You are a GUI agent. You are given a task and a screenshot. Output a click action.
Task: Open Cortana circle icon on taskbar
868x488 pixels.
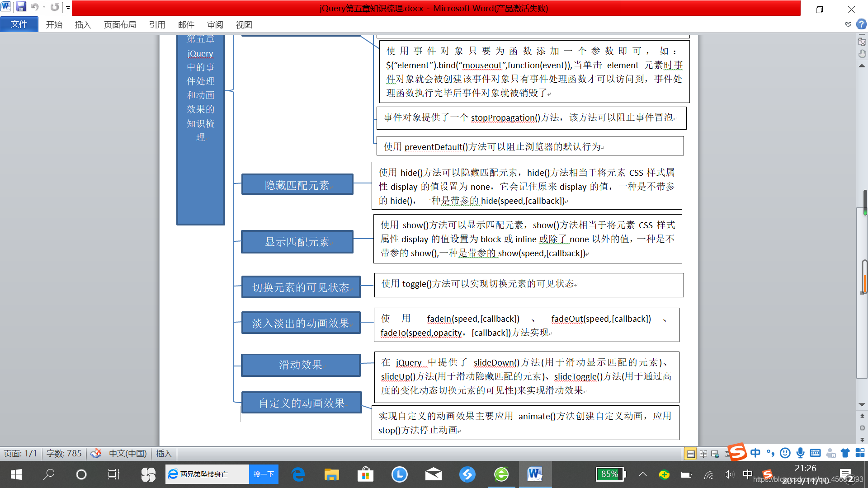click(81, 474)
